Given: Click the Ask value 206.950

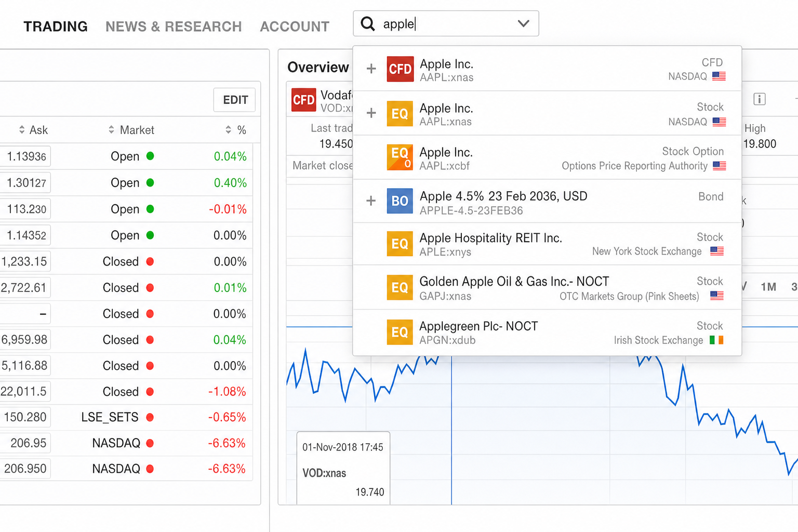Looking at the screenshot, I should [x=25, y=469].
